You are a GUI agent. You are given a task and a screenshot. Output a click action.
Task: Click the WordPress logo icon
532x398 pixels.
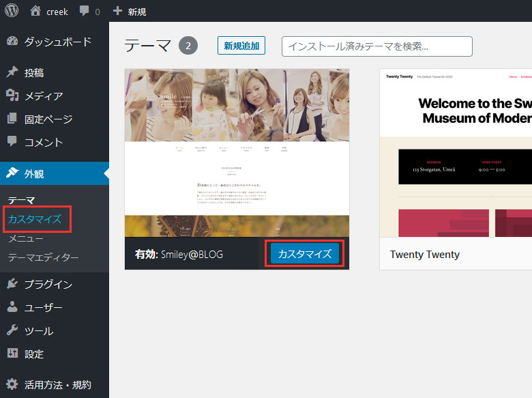coord(12,11)
